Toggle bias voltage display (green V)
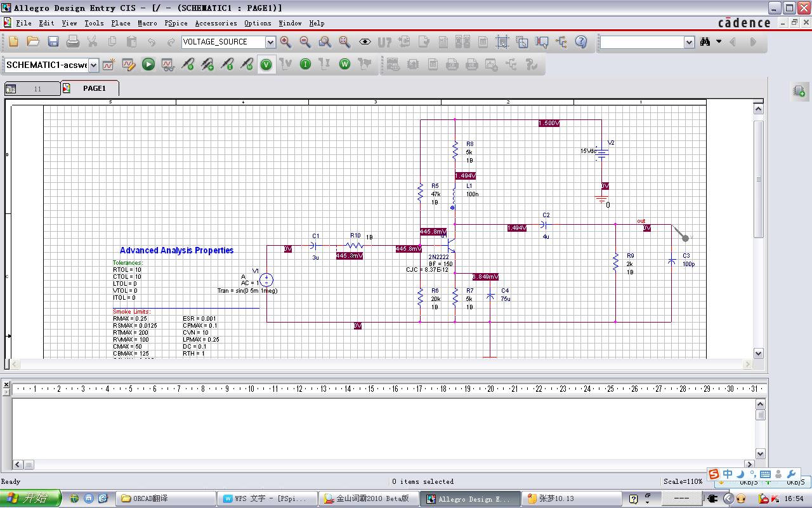The image size is (812, 508). [266, 64]
